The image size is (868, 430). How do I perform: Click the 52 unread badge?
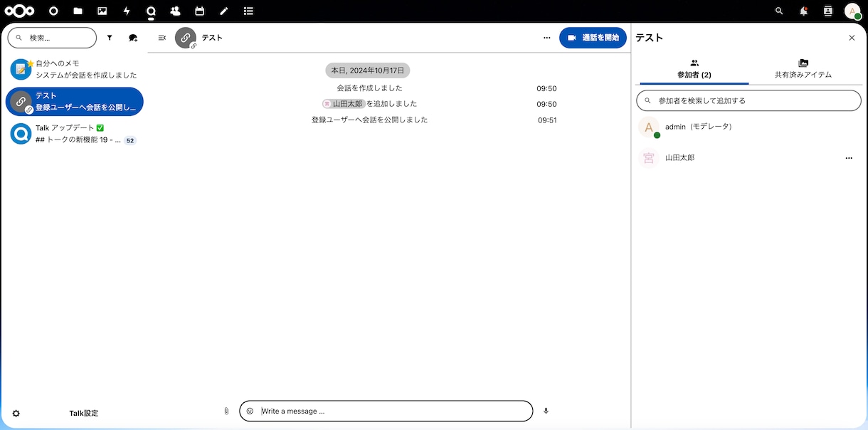[x=130, y=141]
